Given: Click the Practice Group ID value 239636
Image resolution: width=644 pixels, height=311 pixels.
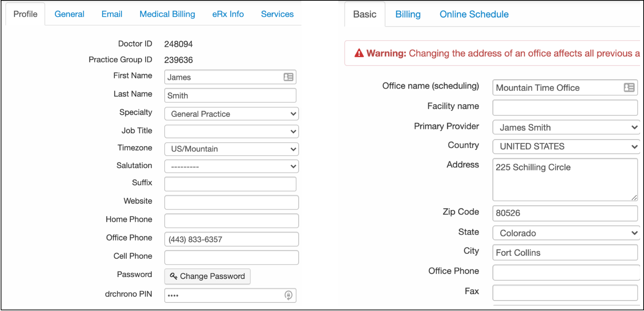Looking at the screenshot, I should (179, 60).
